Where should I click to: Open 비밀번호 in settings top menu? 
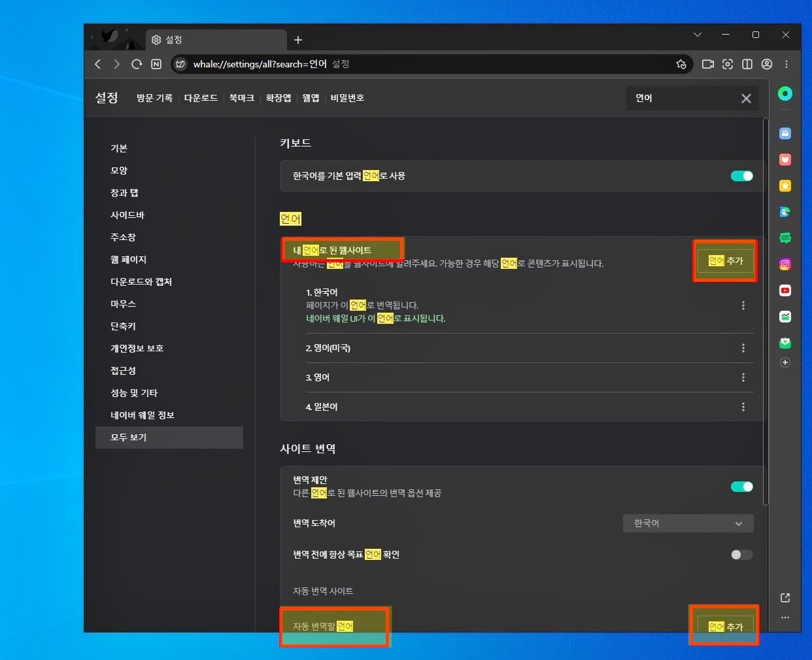tap(347, 98)
